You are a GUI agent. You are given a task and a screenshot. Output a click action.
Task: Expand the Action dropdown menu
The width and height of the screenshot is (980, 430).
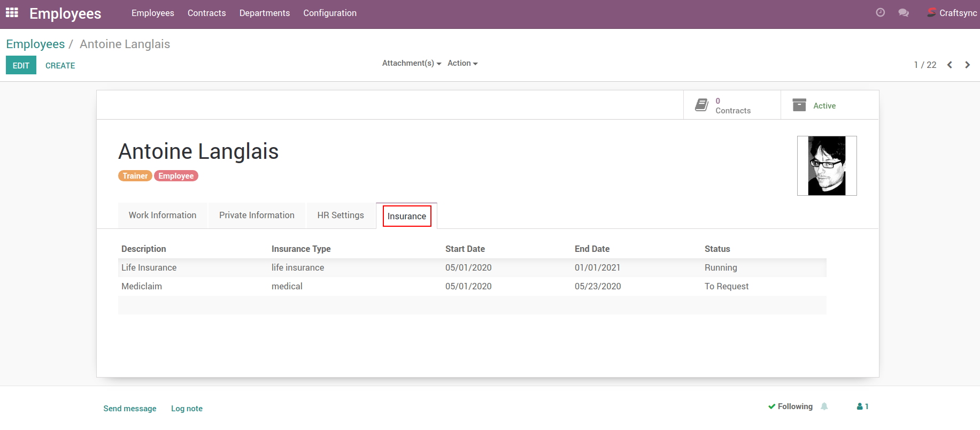click(x=462, y=63)
